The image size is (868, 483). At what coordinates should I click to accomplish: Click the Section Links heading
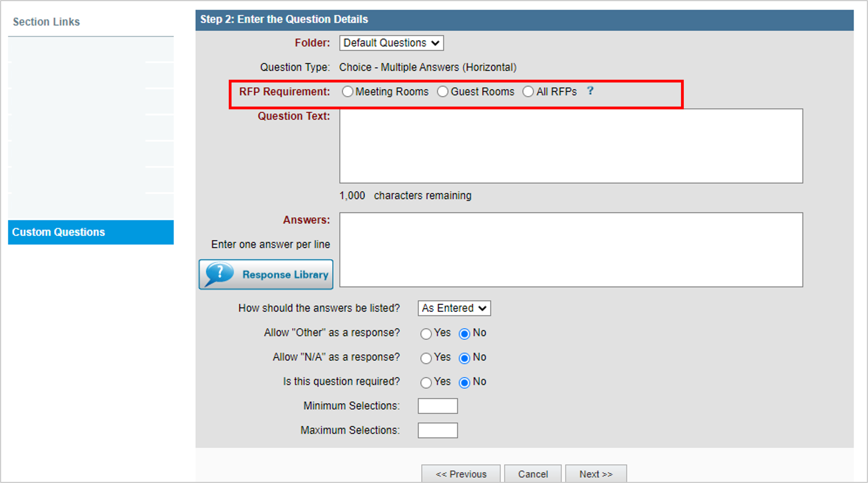[x=46, y=22]
